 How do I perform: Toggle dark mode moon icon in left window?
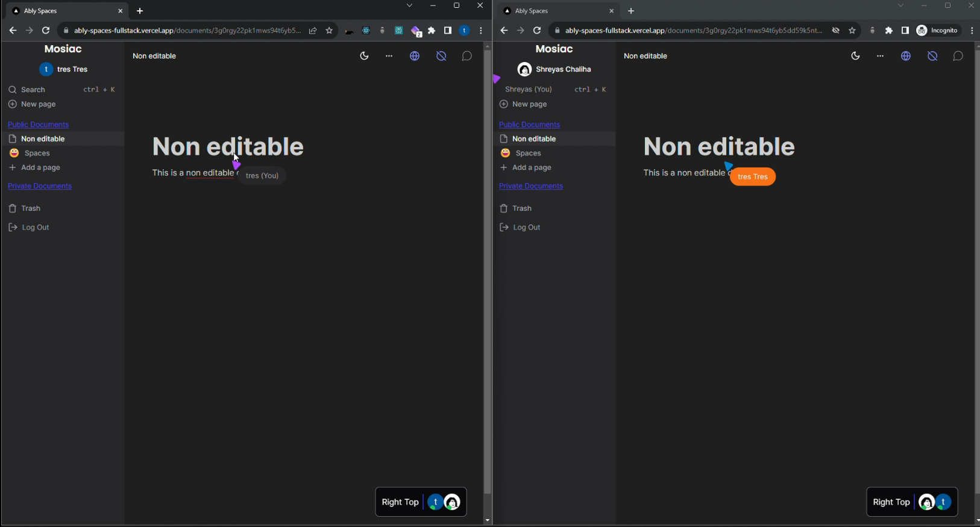point(364,56)
